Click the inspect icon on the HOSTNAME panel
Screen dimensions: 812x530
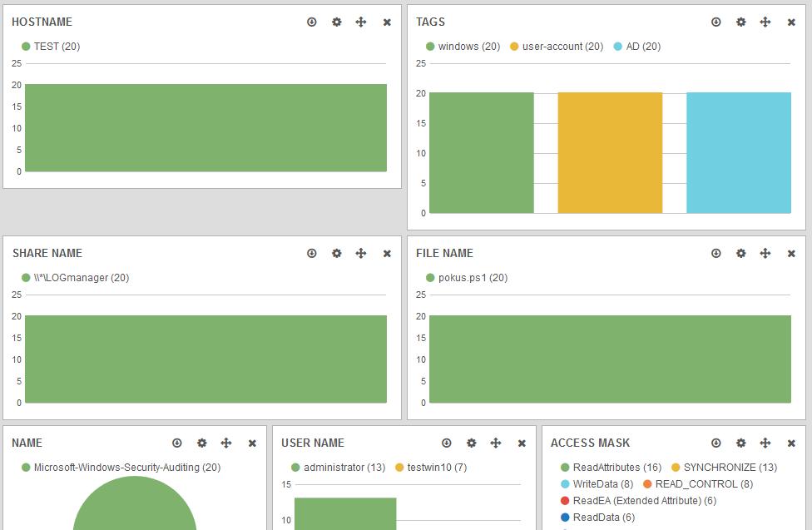[312, 22]
